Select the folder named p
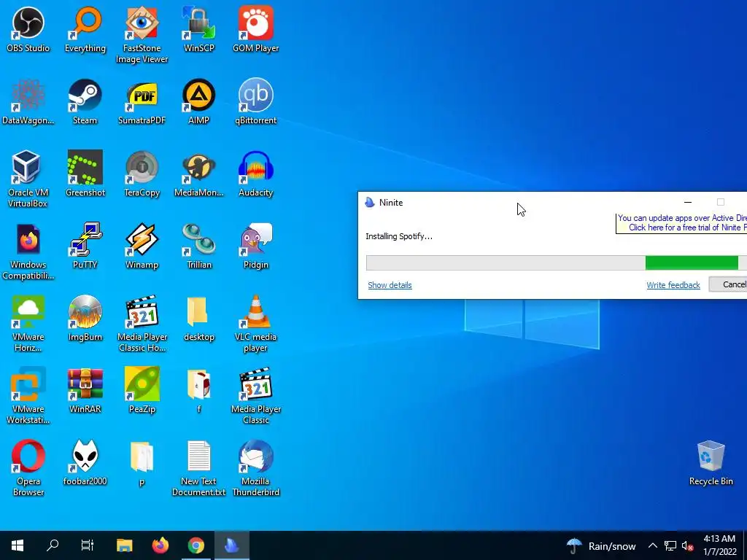 [142, 463]
